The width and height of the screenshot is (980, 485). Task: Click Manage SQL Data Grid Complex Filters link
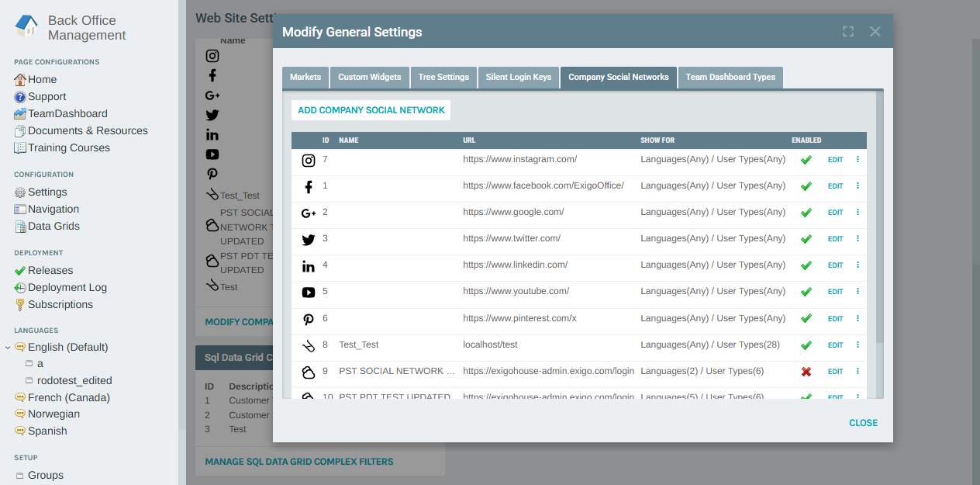299,462
